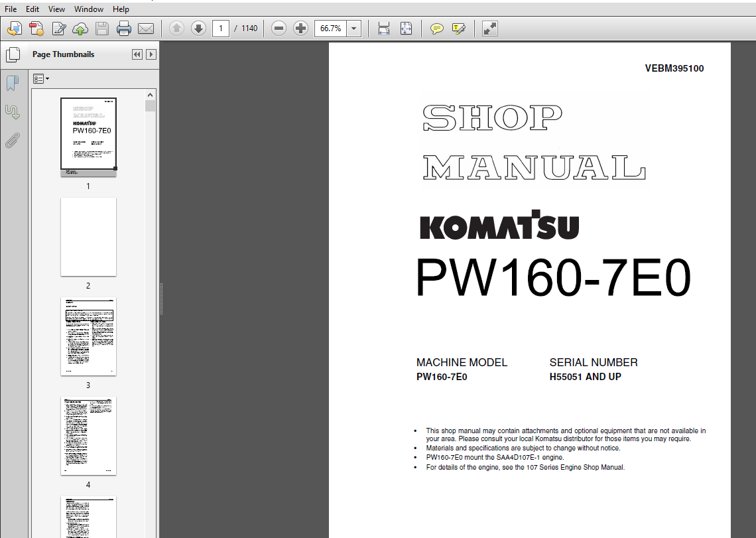Click the SAA4D107E-1 engine bullet line

point(495,458)
